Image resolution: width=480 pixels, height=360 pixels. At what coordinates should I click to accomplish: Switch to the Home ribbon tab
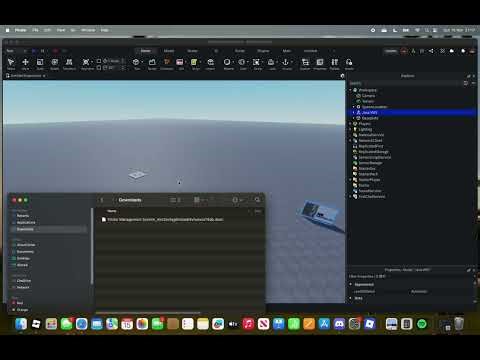pos(145,51)
